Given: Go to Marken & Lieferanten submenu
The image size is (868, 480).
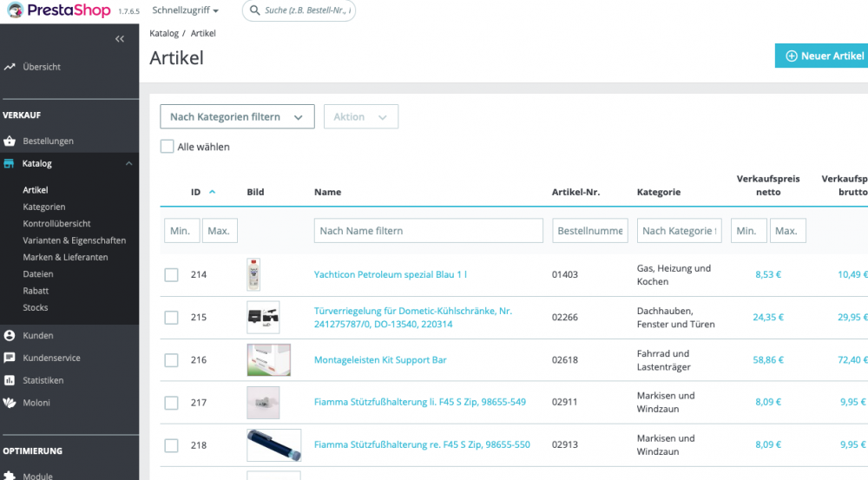Looking at the screenshot, I should point(65,258).
